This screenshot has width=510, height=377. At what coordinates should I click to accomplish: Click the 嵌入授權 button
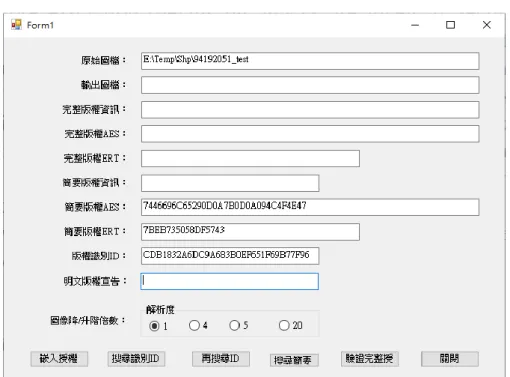click(x=59, y=359)
